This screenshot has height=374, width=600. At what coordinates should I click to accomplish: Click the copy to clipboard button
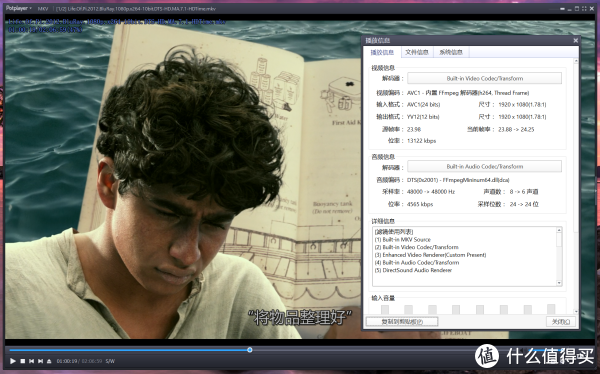(x=402, y=322)
